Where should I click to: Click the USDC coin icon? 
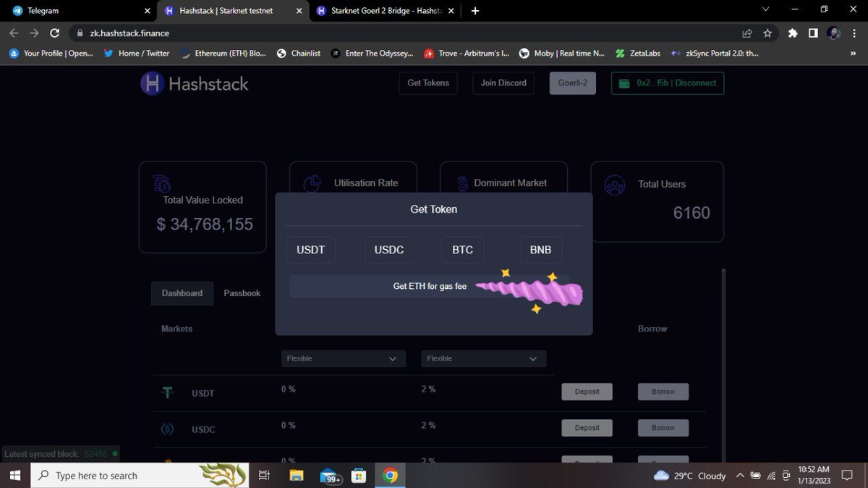pos(168,429)
